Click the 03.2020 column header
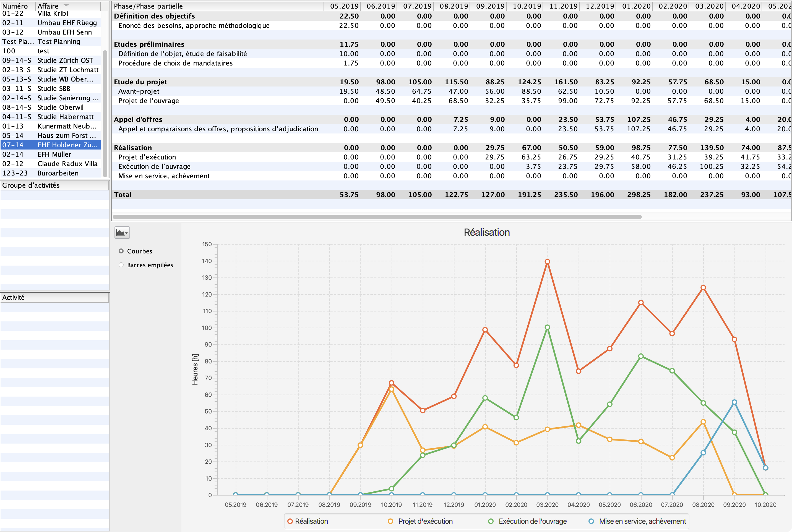Viewport: 792px width, 532px height. click(707, 6)
